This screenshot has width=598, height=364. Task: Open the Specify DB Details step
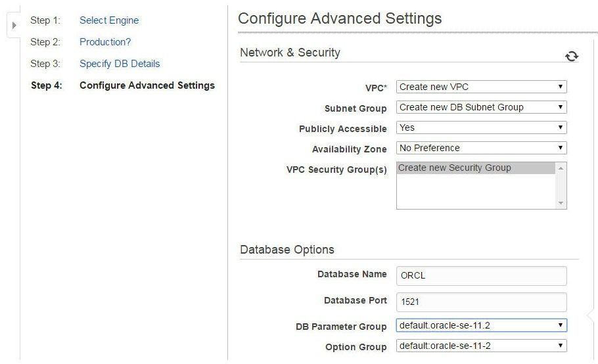120,64
